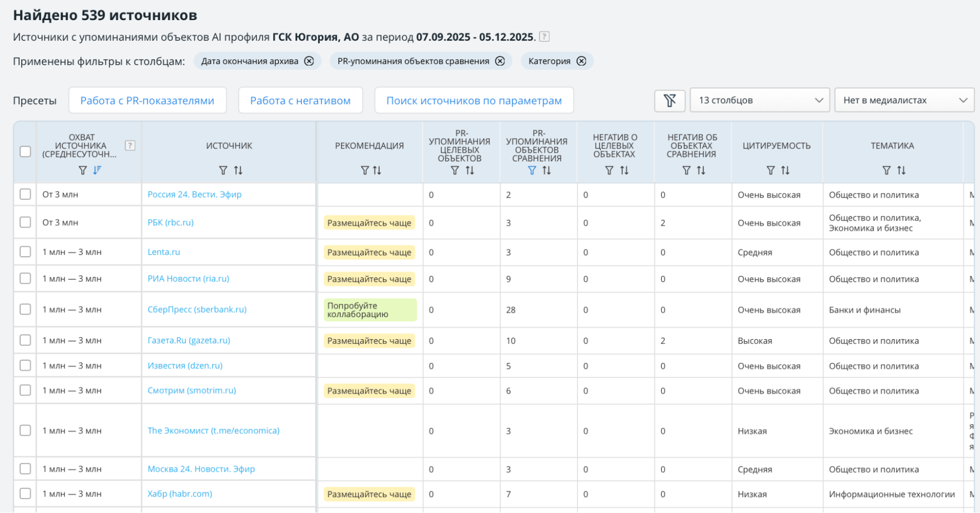The height and width of the screenshot is (513, 980).
Task: Open help icon next to period dates
Action: pyautogui.click(x=544, y=37)
